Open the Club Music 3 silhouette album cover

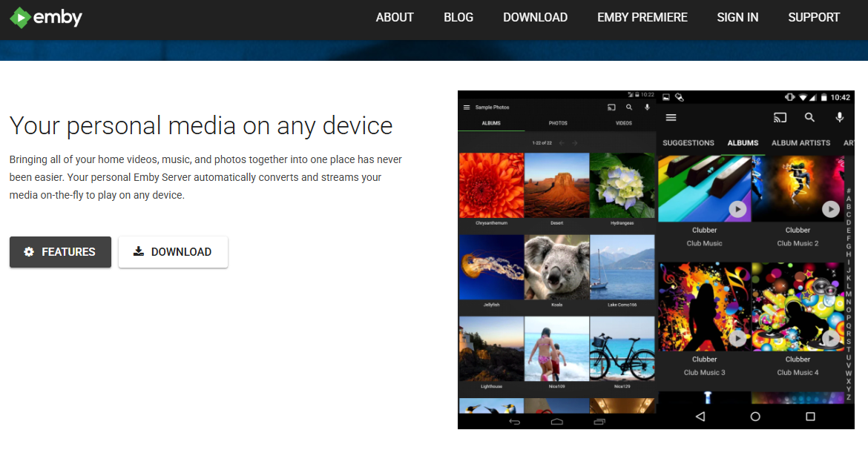coord(704,307)
